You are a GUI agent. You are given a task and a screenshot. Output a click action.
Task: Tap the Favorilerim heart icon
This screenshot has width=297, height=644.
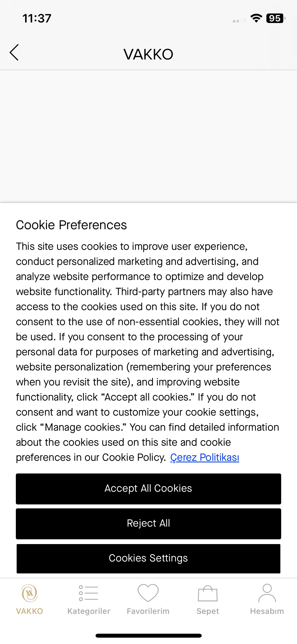tap(148, 593)
